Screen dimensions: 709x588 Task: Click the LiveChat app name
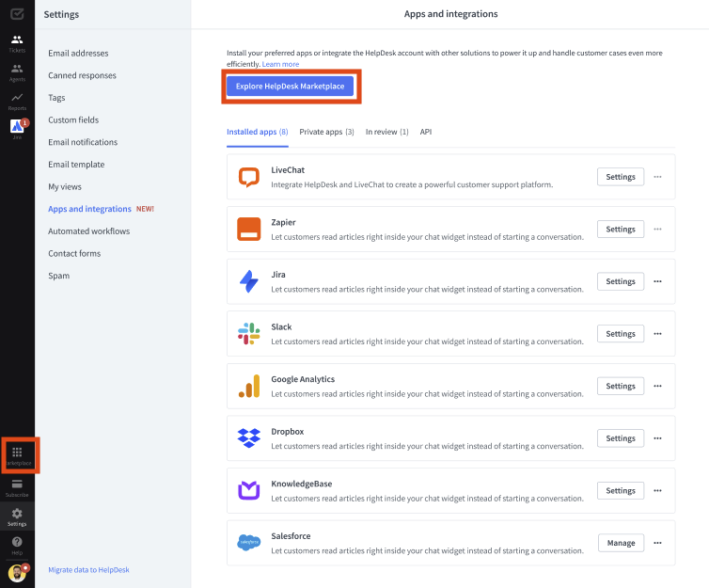288,170
